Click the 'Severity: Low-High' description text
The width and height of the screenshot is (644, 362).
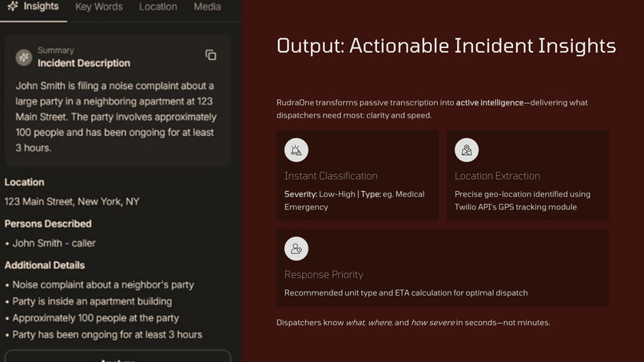[x=355, y=201]
